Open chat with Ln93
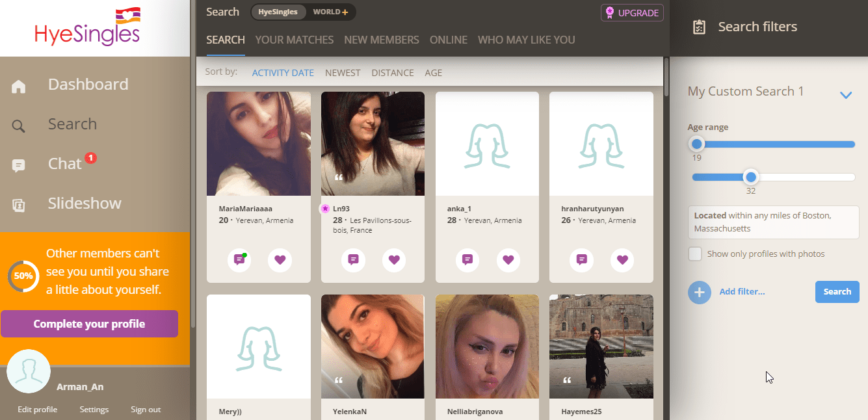Image resolution: width=868 pixels, height=420 pixels. (x=353, y=259)
